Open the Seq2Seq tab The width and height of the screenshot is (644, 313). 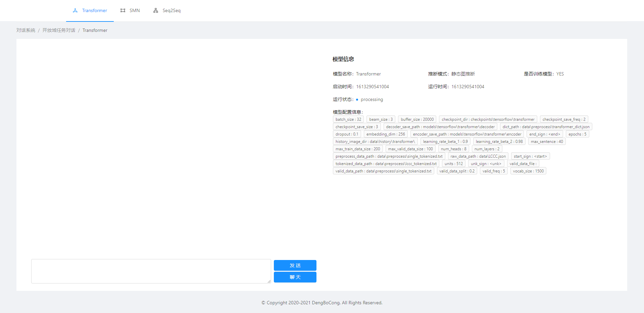(167, 11)
